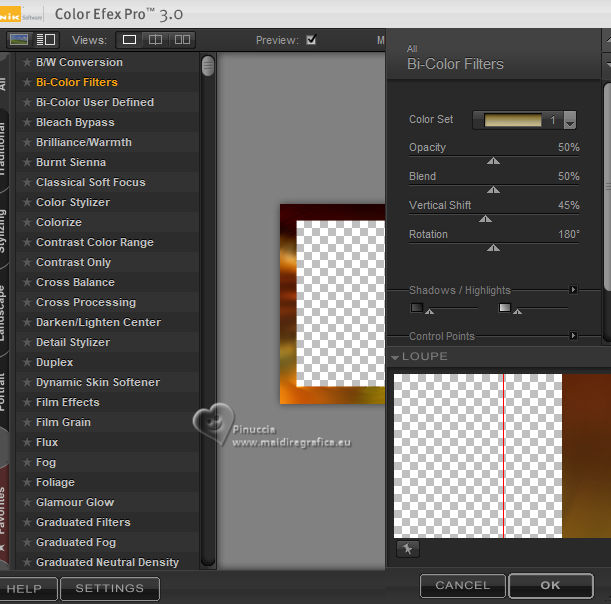
Task: Click the CANCEL button
Action: tap(463, 585)
